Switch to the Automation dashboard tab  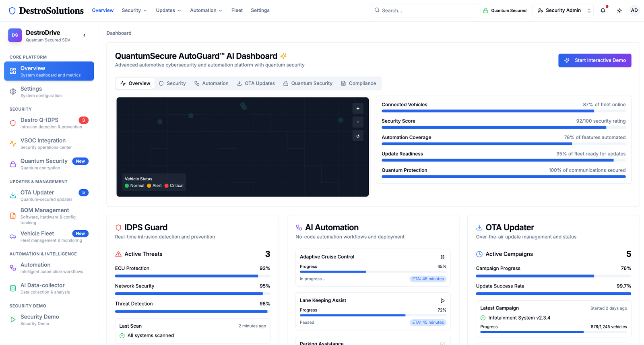point(211,83)
